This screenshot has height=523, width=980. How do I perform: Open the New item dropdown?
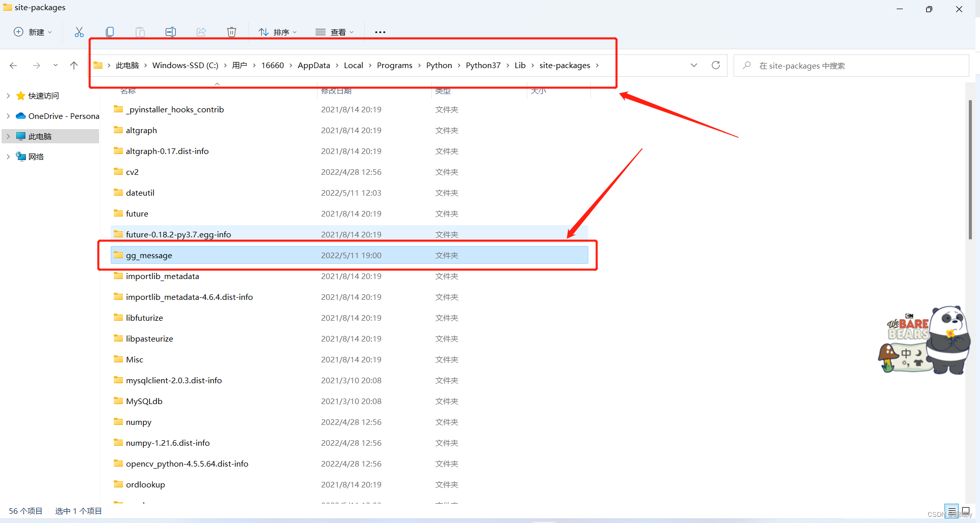pyautogui.click(x=33, y=32)
